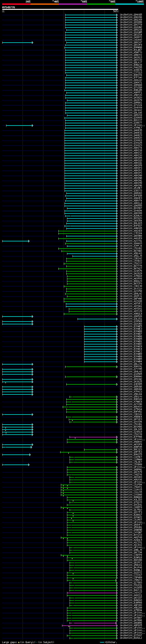This screenshot has width=146, height=644.
Task: Click the short cyan alignment bar for Q6KC47
Action: 18,42
